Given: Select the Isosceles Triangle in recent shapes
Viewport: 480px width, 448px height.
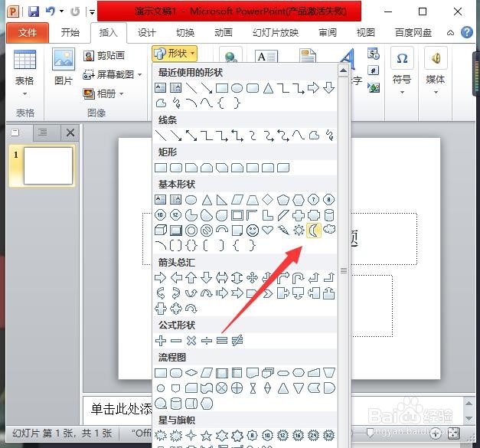Looking at the screenshot, I should point(268,88).
